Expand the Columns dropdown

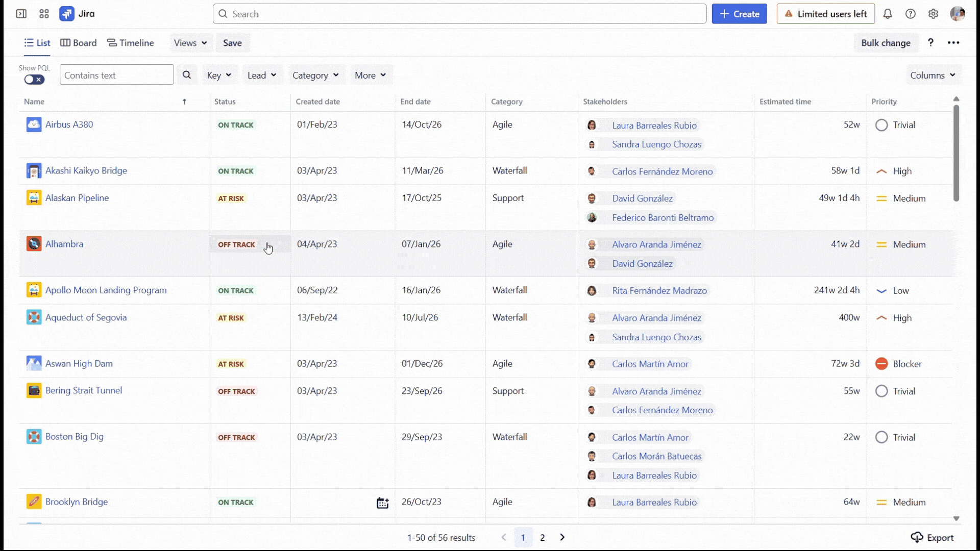[933, 75]
